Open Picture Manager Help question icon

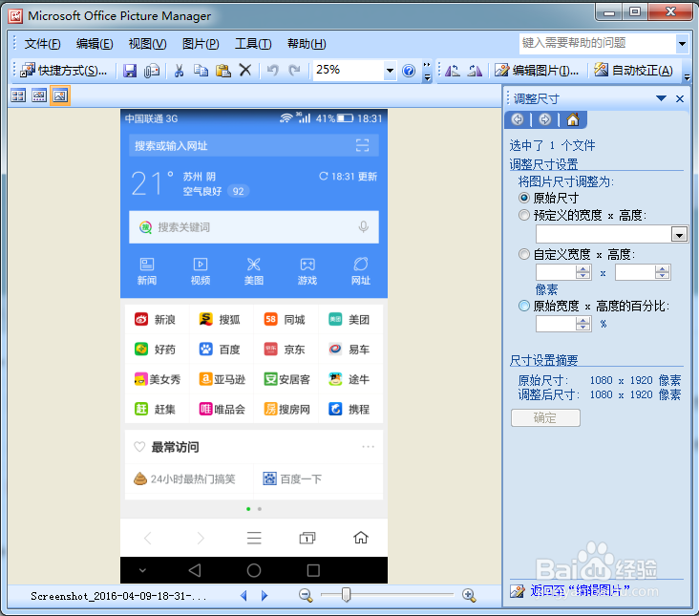pos(409,71)
